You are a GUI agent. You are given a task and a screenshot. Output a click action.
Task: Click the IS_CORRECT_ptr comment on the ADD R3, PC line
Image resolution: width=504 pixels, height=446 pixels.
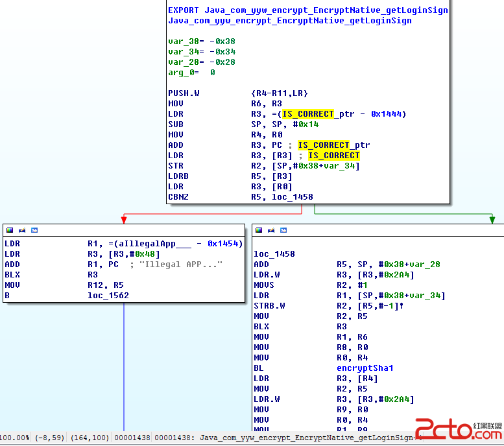tap(334, 145)
